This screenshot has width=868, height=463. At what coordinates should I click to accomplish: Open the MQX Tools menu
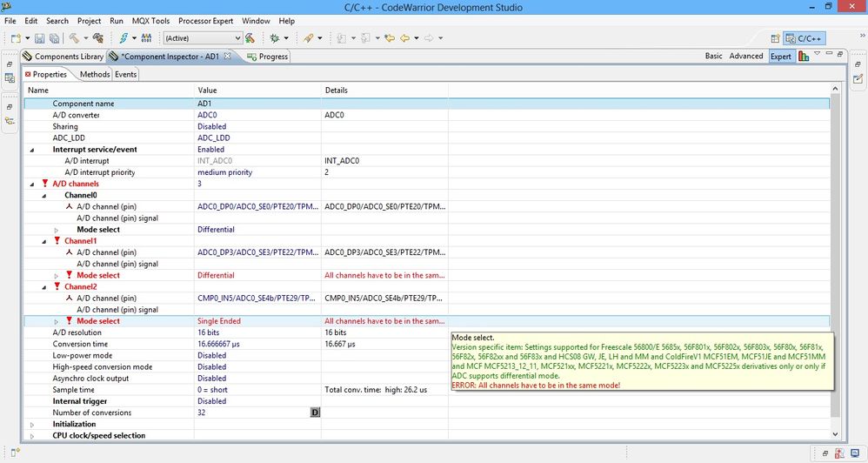pyautogui.click(x=150, y=21)
